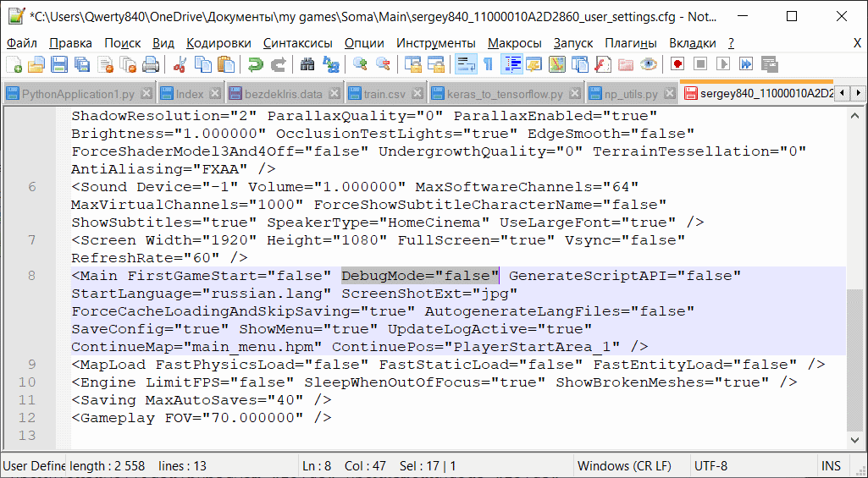Open the Запуск menu
Image resolution: width=868 pixels, height=478 pixels.
pos(573,43)
